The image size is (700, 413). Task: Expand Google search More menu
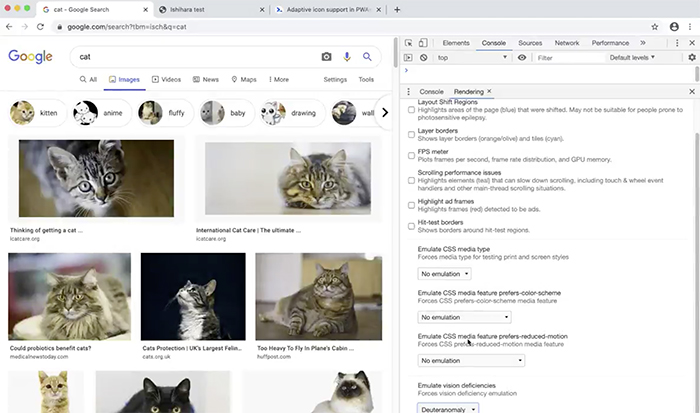279,79
